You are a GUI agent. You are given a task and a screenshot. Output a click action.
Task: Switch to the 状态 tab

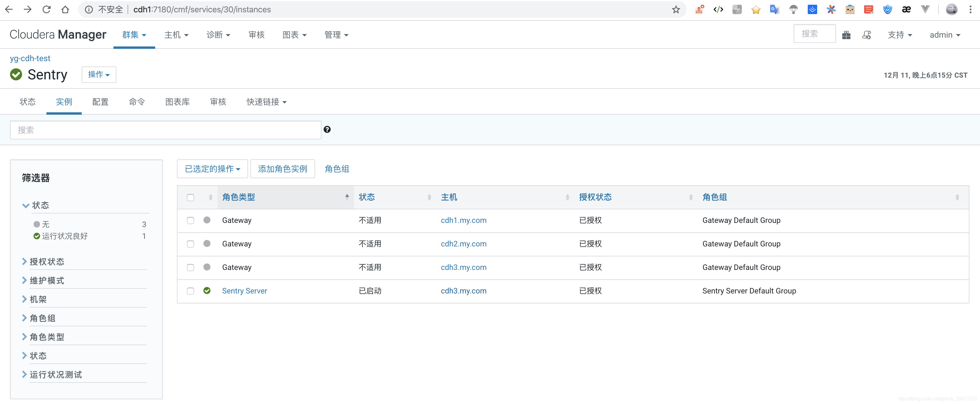pos(27,102)
